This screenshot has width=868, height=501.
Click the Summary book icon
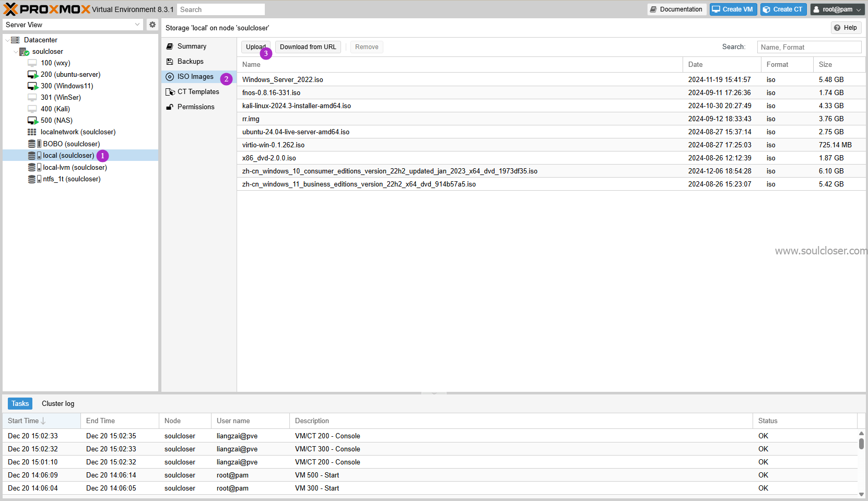pos(170,46)
